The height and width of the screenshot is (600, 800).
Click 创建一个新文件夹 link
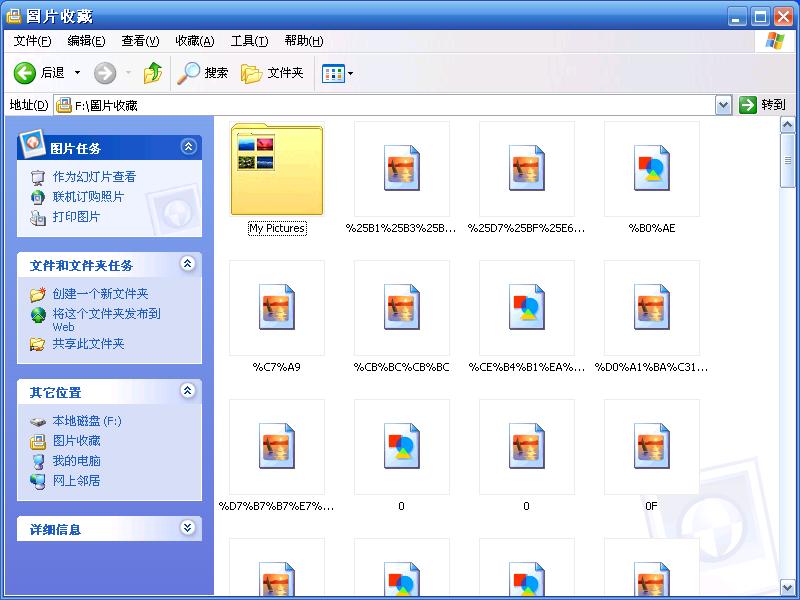coord(101,293)
